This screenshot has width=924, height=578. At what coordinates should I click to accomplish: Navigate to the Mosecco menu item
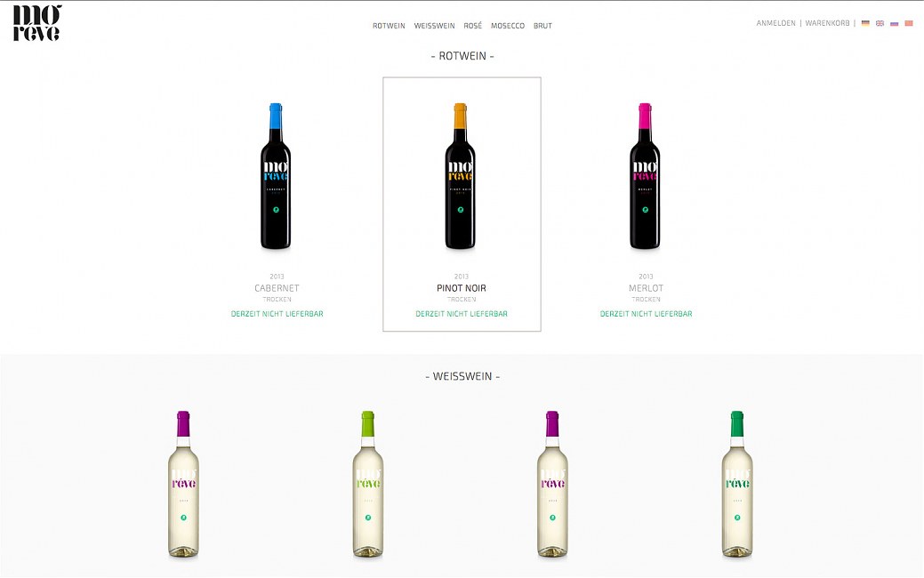tap(508, 26)
